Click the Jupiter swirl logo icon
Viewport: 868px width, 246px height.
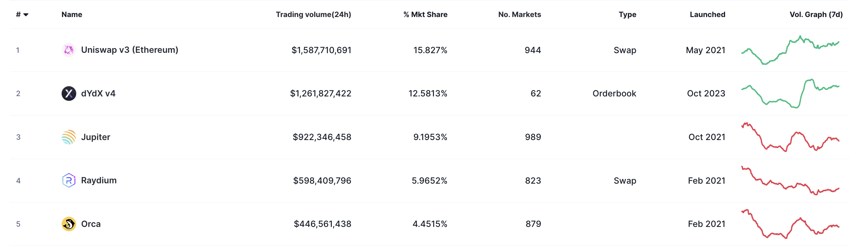pos(69,137)
